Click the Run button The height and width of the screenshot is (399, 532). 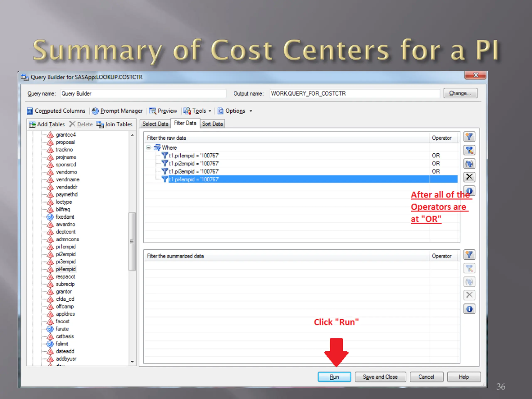tap(334, 377)
